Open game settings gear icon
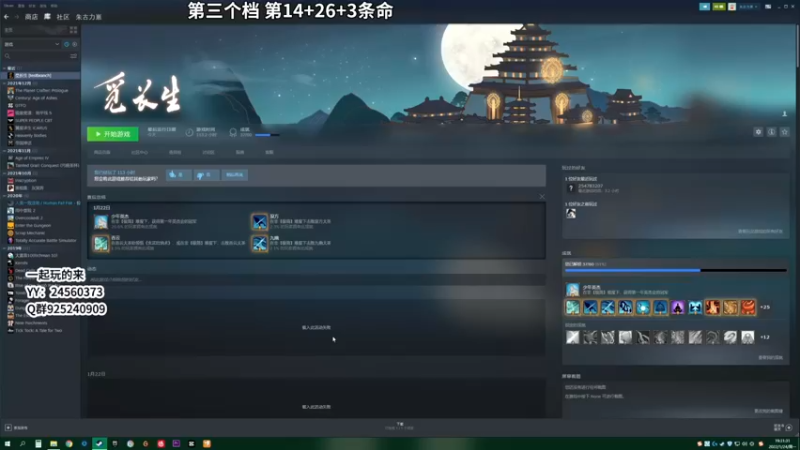Screen dimensions: 800x450 758,132
